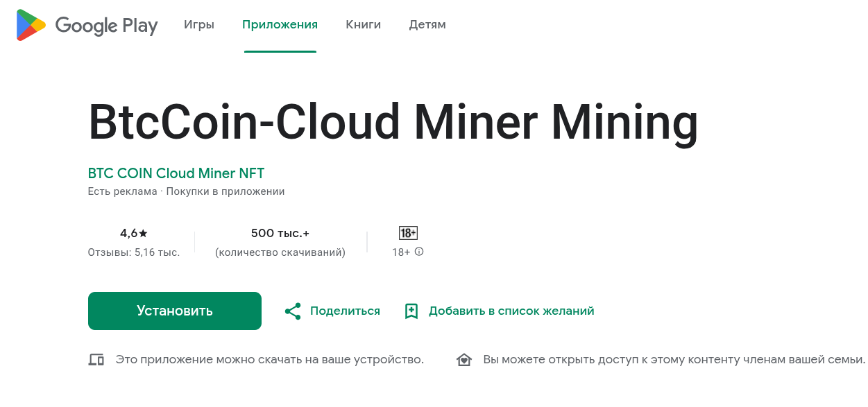Open the 18+ age rating info icon

419,252
